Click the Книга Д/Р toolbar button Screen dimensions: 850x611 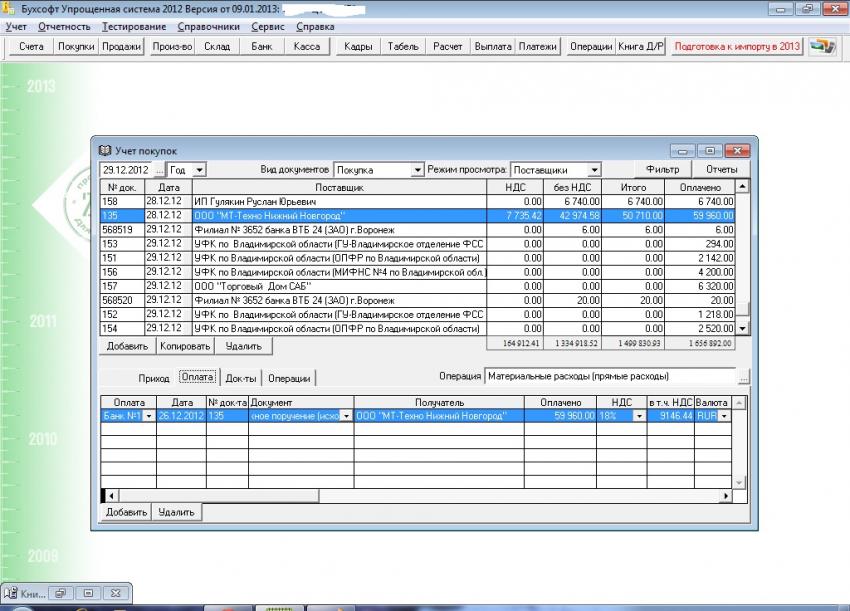[643, 47]
